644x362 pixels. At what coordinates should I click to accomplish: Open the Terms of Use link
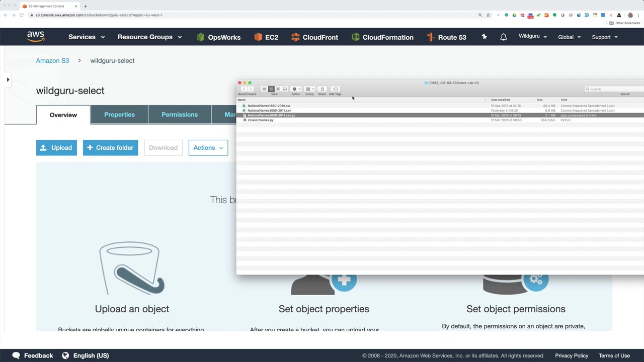(614, 355)
